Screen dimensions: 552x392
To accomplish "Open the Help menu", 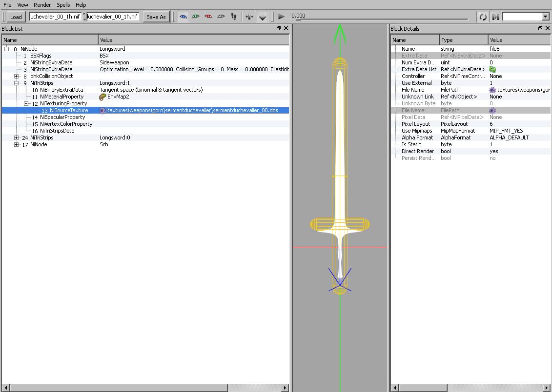I will tap(81, 5).
